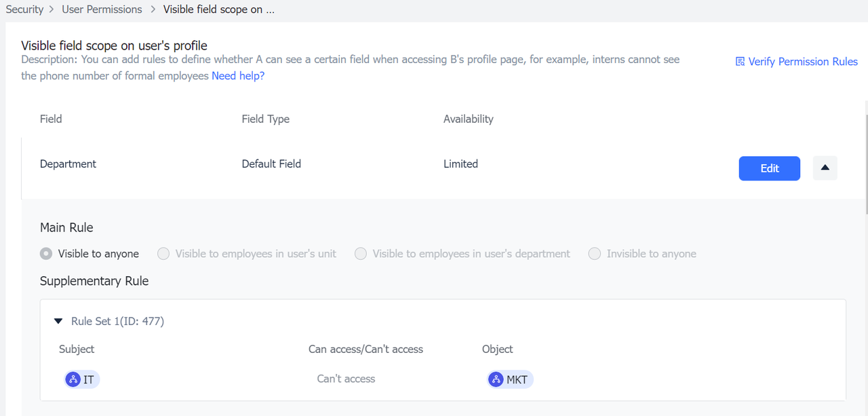This screenshot has height=416, width=868.
Task: Click the Department field name in the table
Action: tap(68, 164)
